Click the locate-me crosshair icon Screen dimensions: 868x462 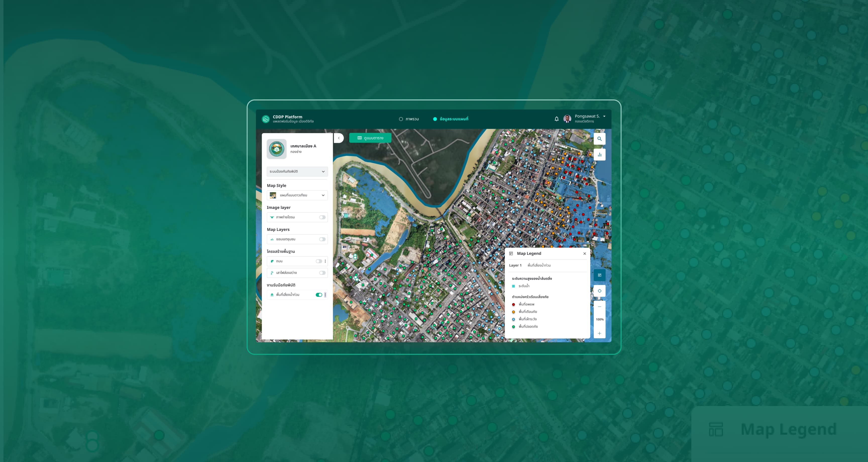click(x=600, y=291)
